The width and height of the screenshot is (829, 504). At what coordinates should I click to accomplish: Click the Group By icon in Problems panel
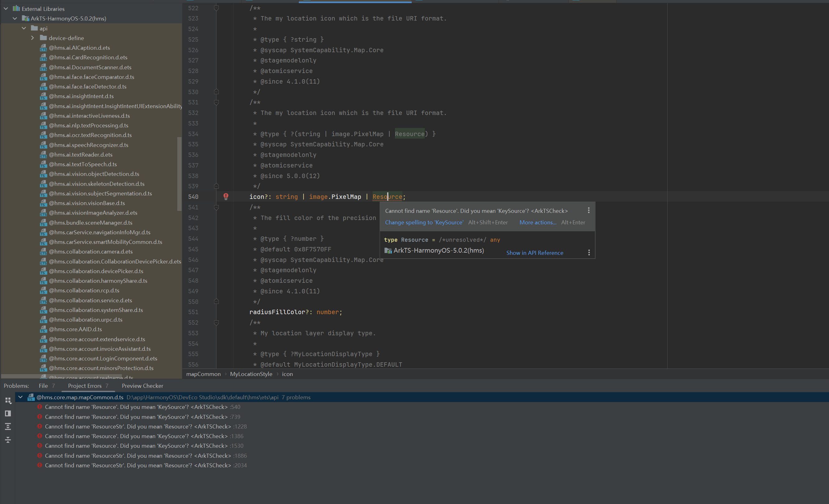coord(8,401)
